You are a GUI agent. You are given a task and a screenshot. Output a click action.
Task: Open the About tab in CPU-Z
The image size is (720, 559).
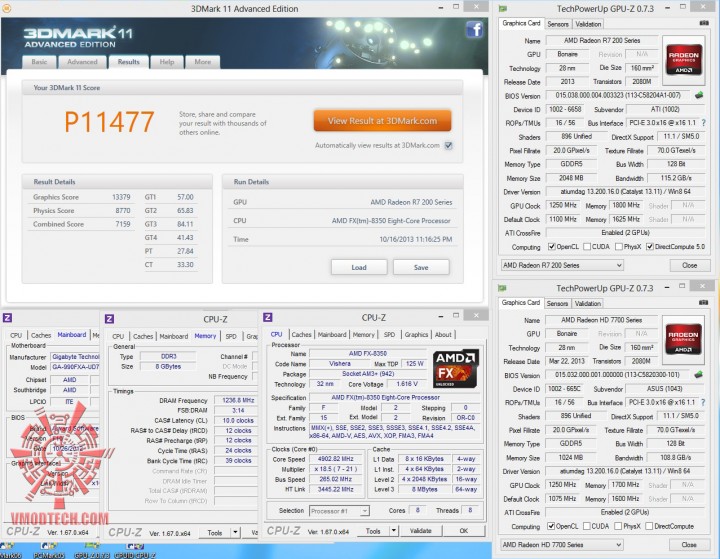click(x=443, y=334)
